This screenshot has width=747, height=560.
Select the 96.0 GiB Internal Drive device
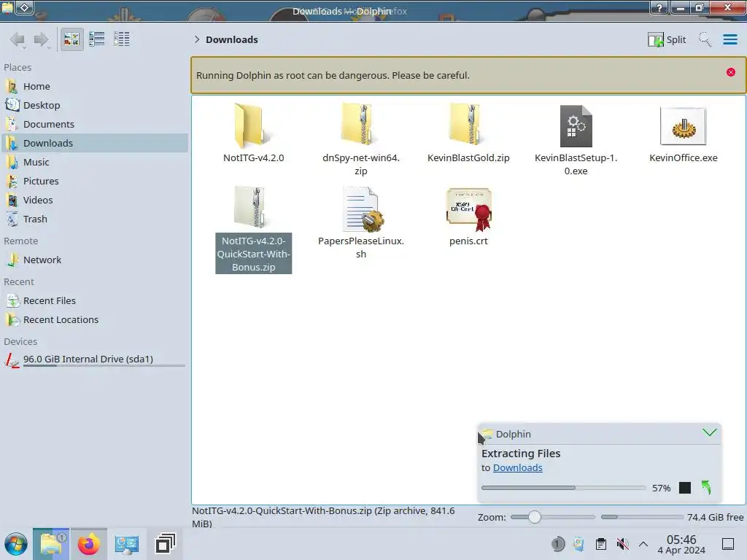(x=94, y=359)
